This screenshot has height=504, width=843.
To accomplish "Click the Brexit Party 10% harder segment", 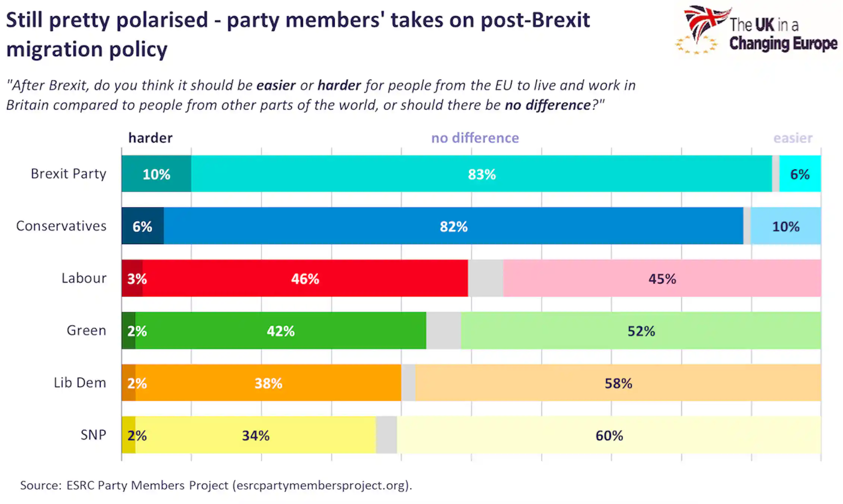I will pos(157,174).
